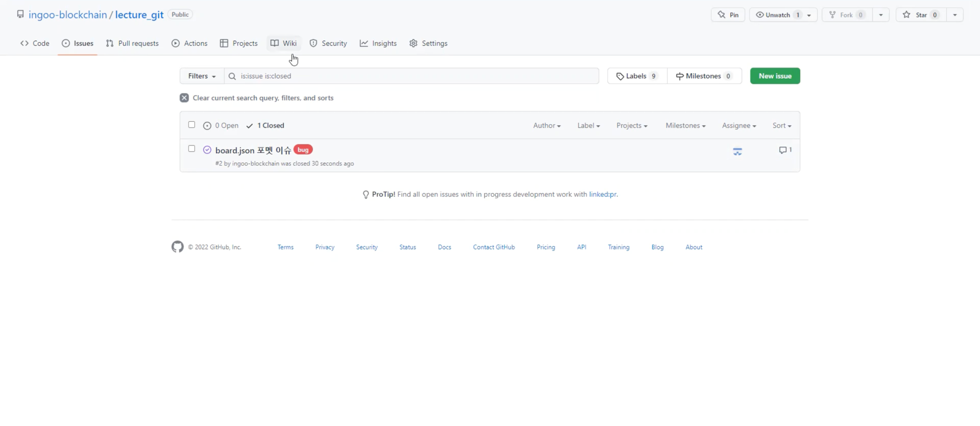Follow the linked:pr ProTip link
This screenshot has width=980, height=426.
(603, 194)
